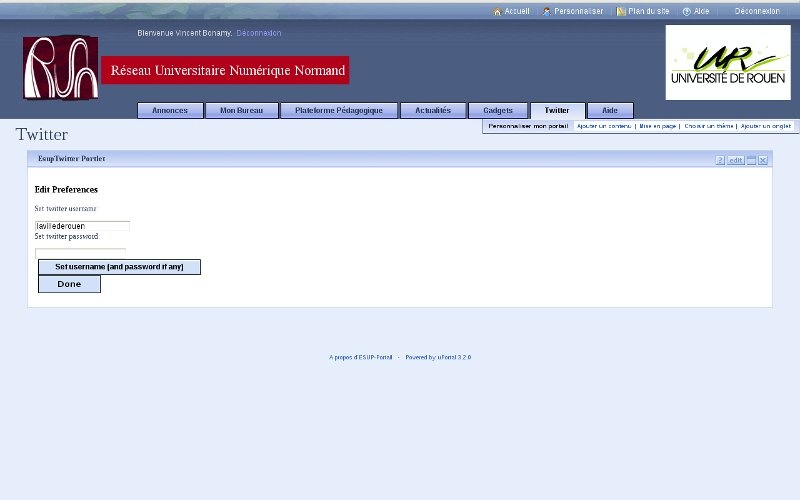Click the Twitter password field

pos(80,253)
